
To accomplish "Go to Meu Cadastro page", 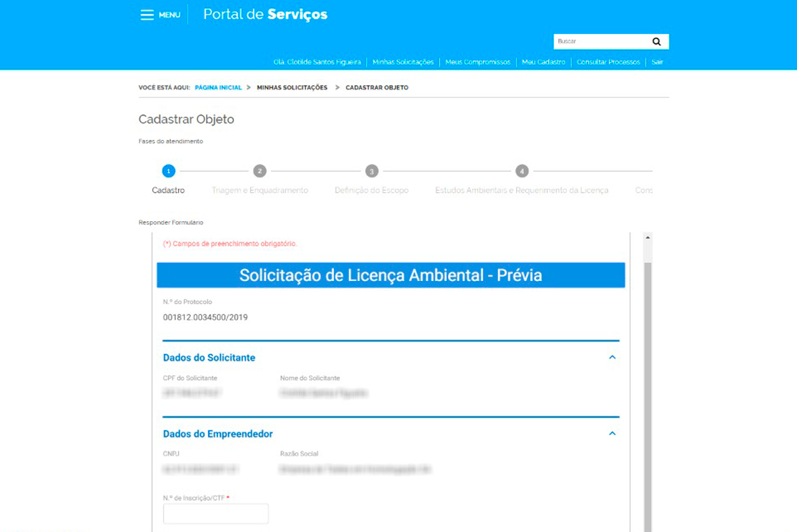I will pyautogui.click(x=543, y=62).
